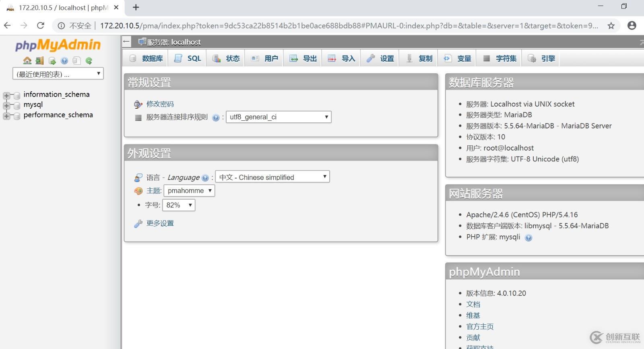Switch to the 设置 tab

tap(380, 58)
